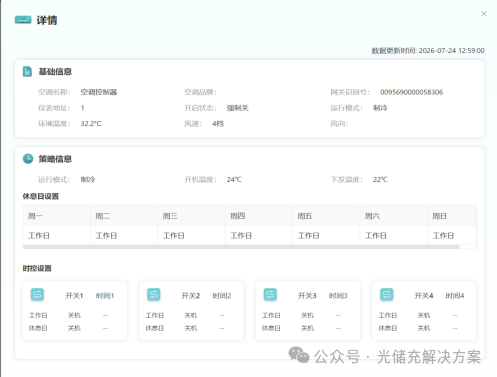Click the 制冷 value in 策略信息
This screenshot has width=497, height=377.
(x=88, y=179)
